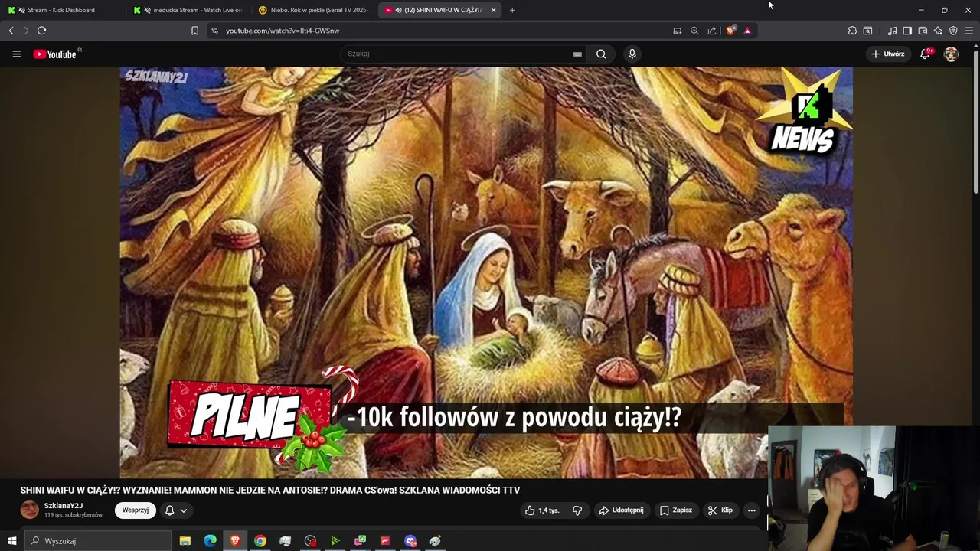Viewport: 980px width, 551px height.
Task: Switch to Niebo. Rok w piekle tab
Action: coord(314,10)
